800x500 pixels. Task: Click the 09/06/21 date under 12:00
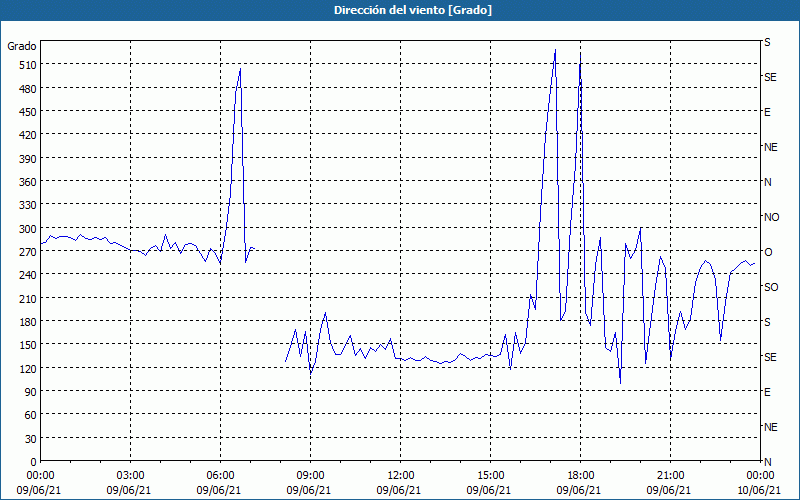point(398,490)
